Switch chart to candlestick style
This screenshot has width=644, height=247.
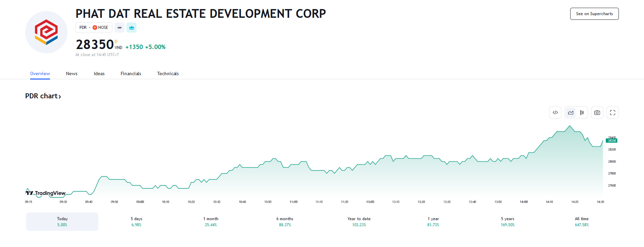(x=582, y=113)
